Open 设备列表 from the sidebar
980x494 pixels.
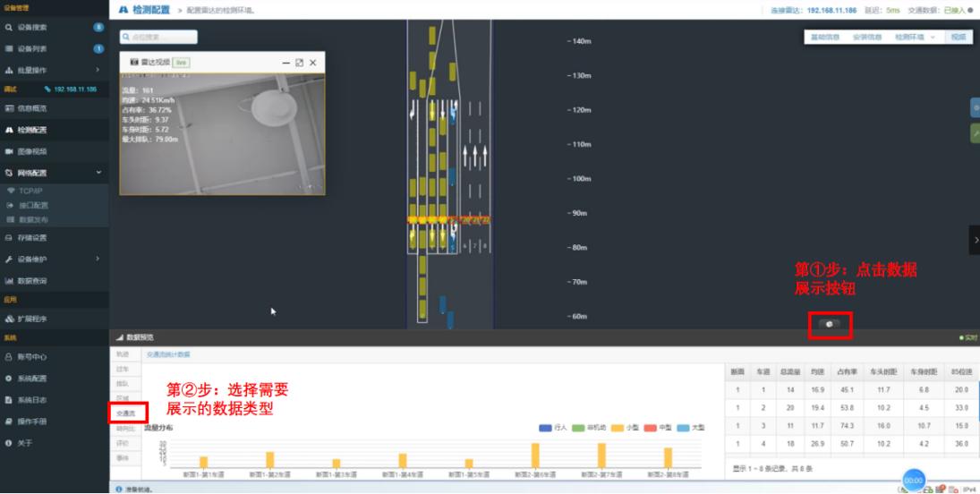(31, 48)
